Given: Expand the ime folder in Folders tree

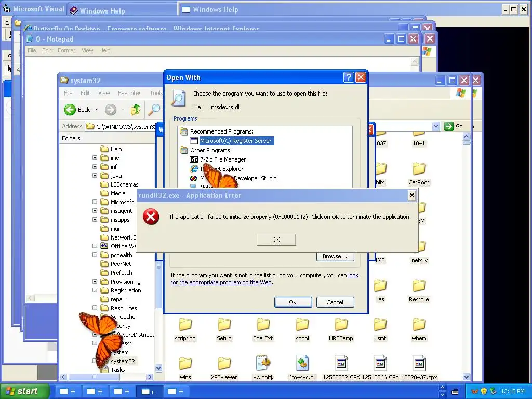Looking at the screenshot, I should (95, 158).
